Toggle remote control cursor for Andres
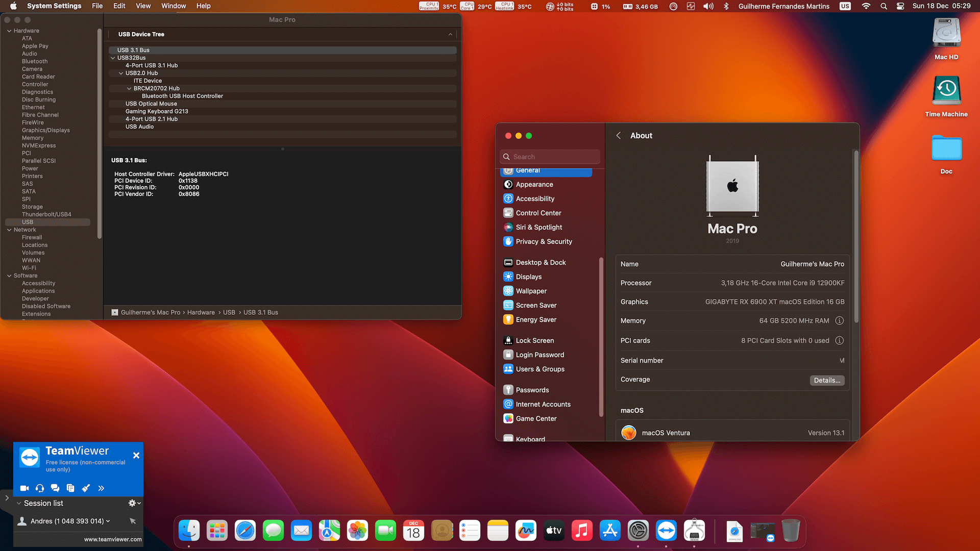Viewport: 980px width, 551px height. [133, 521]
